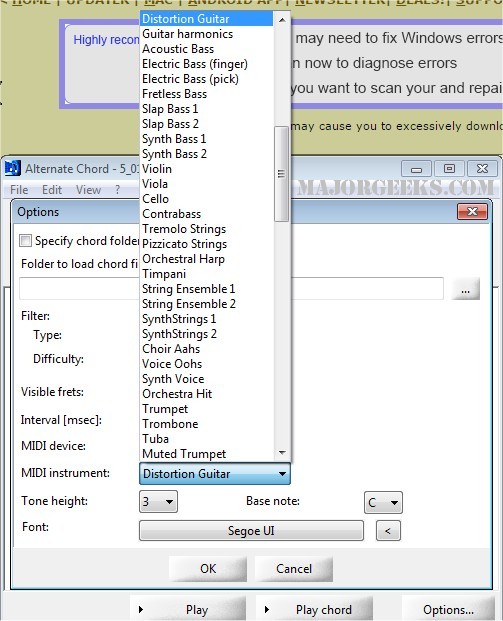The width and height of the screenshot is (503, 621).
Task: Click Cancel in Options dialog
Action: 294,569
